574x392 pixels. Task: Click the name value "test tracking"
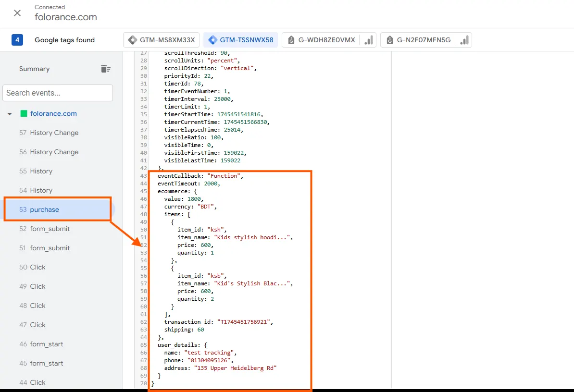[209, 353]
